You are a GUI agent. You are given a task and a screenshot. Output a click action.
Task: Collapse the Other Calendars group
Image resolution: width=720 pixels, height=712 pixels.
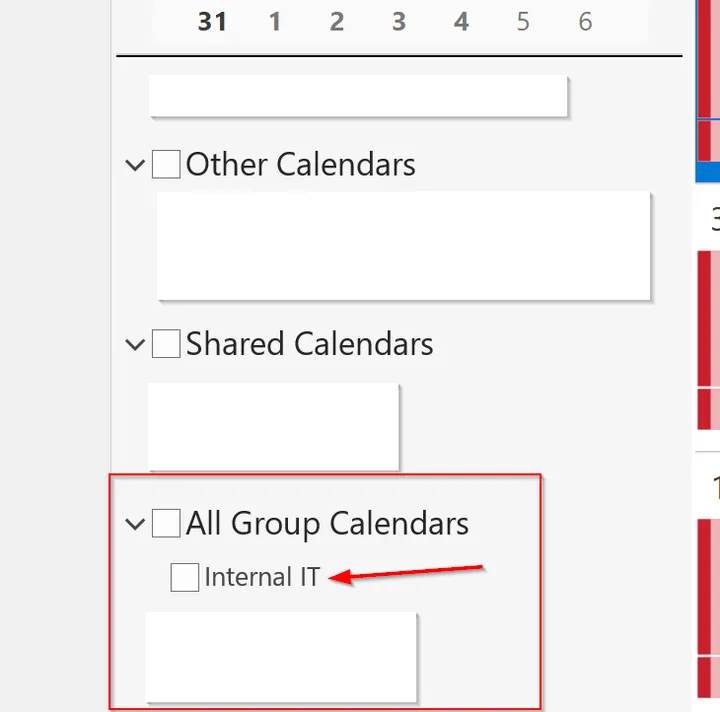tap(135, 165)
